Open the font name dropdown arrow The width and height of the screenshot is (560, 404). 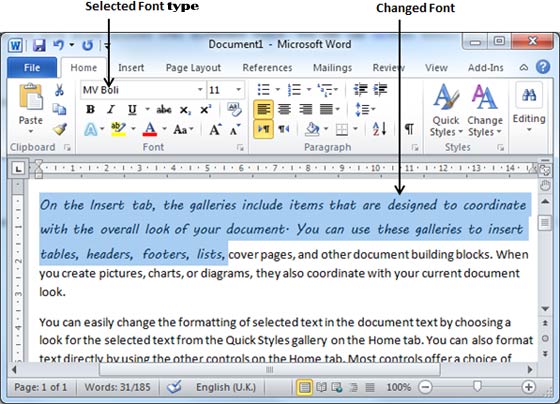[x=200, y=90]
